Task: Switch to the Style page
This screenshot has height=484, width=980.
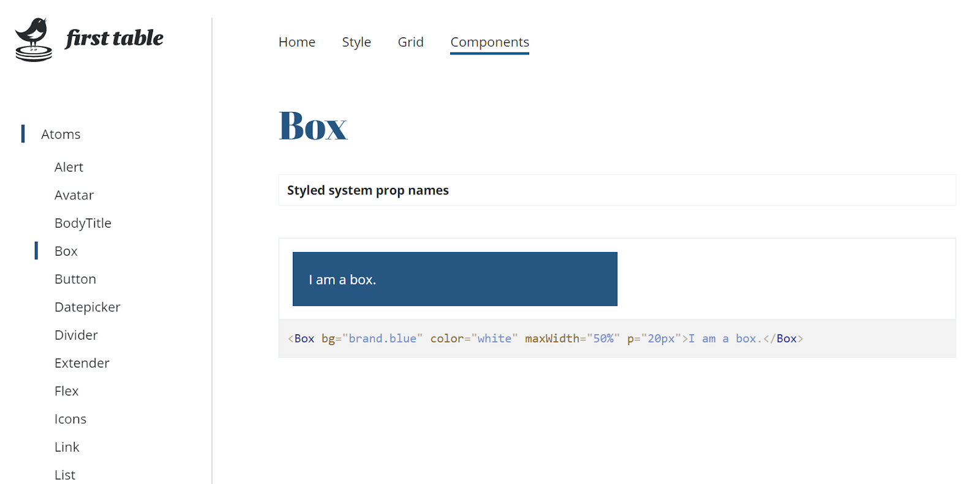Action: (356, 42)
